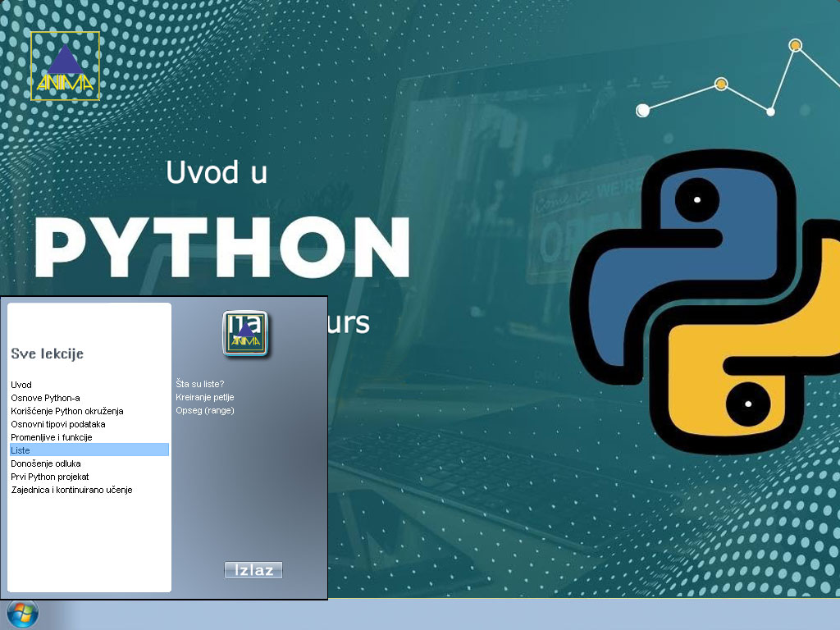Click the Sve lekcije heading

tap(48, 354)
